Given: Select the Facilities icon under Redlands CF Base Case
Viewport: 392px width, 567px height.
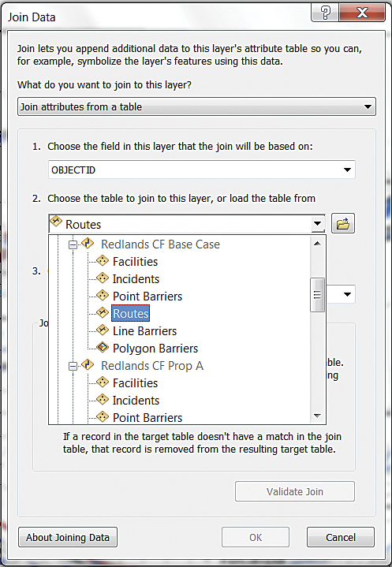Looking at the screenshot, I should pos(103,260).
